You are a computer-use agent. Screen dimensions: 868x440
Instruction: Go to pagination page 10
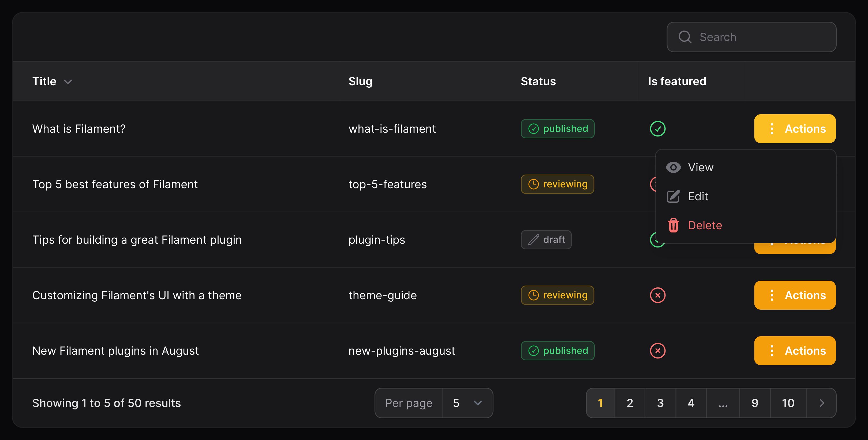point(788,403)
